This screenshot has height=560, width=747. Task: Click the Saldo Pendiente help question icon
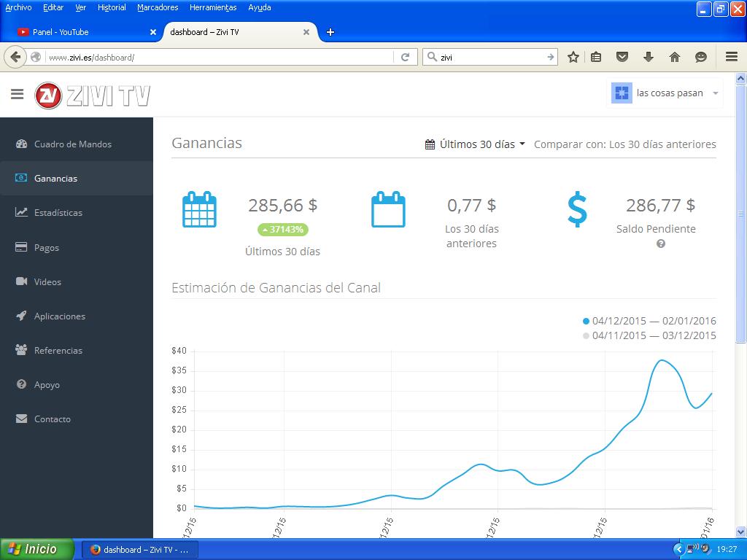(x=661, y=244)
